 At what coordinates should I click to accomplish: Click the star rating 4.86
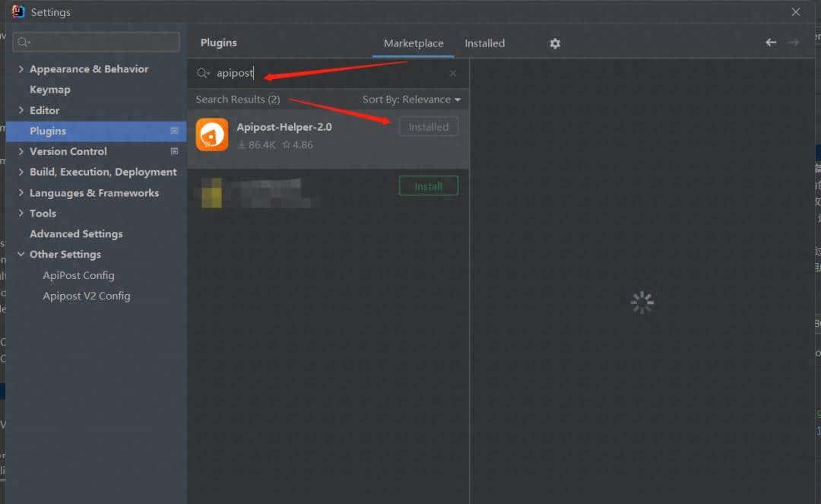tap(297, 145)
